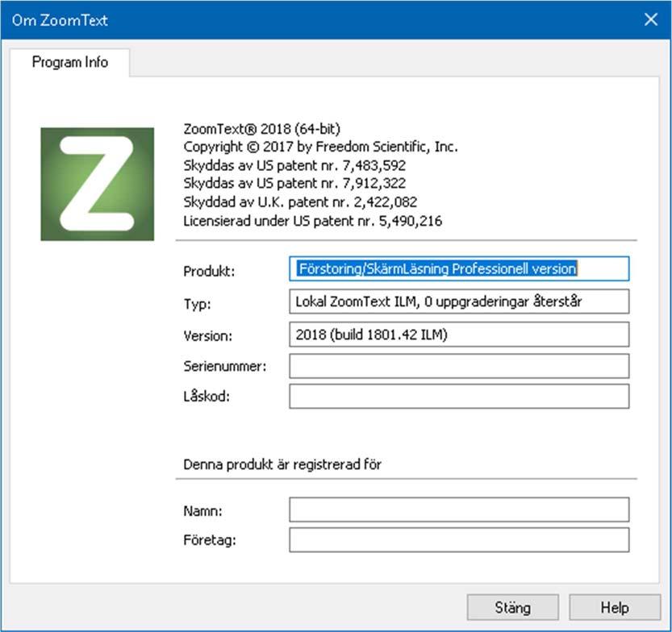The image size is (672, 632).
Task: Click the Version: label
Action: tap(208, 336)
